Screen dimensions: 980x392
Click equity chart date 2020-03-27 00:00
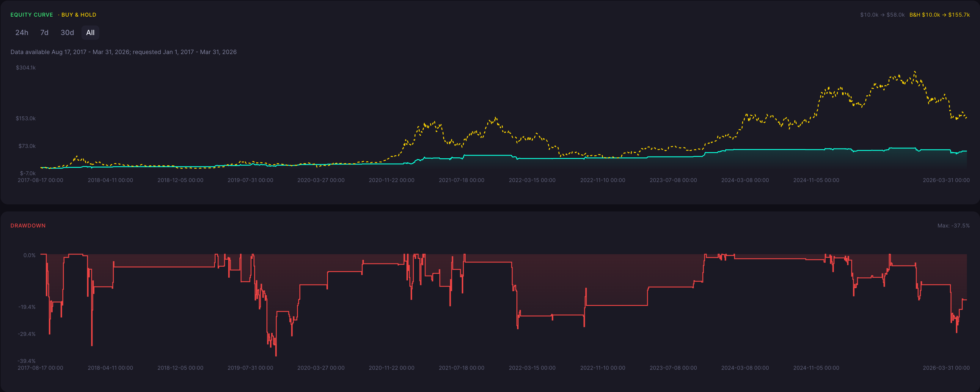321,181
